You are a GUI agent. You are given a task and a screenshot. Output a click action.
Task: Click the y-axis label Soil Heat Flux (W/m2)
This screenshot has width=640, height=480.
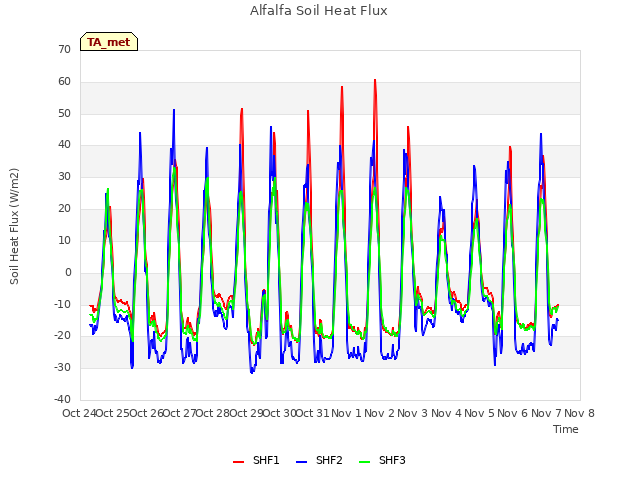point(14,226)
